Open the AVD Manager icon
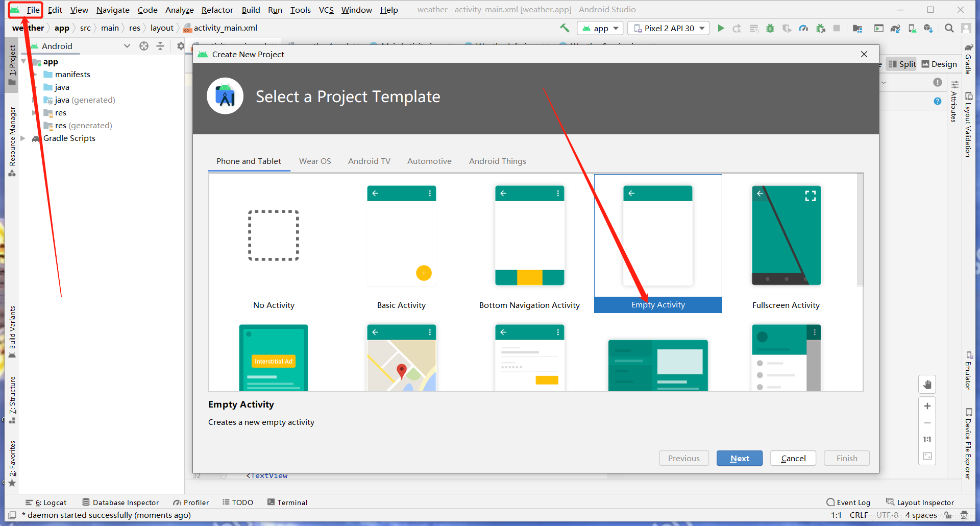The image size is (980, 526). [x=912, y=28]
